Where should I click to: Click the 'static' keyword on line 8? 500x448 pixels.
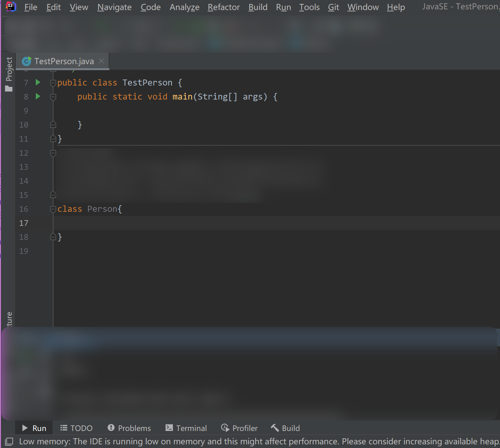127,97
